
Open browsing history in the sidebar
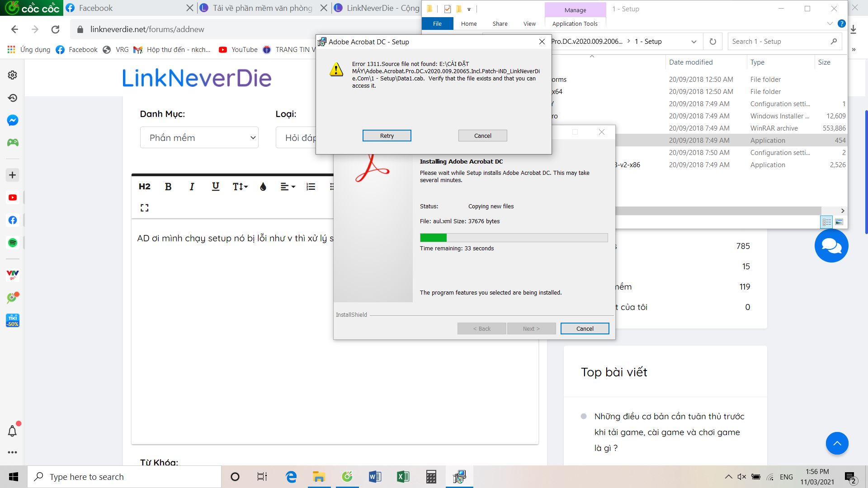(x=12, y=98)
